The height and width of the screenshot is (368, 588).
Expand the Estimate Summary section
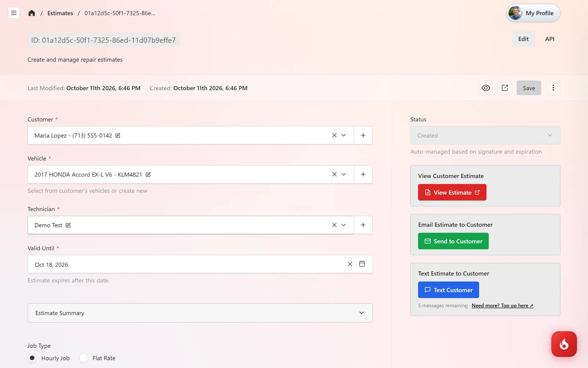200,313
